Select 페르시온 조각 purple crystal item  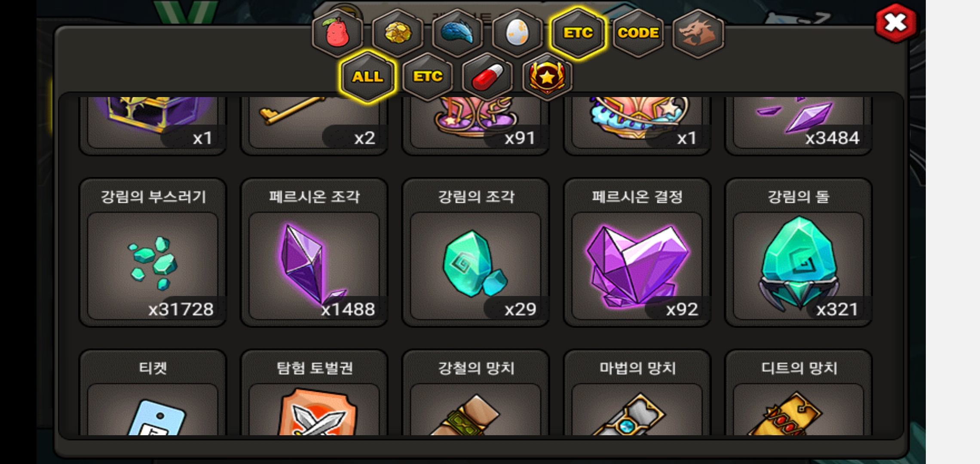314,253
